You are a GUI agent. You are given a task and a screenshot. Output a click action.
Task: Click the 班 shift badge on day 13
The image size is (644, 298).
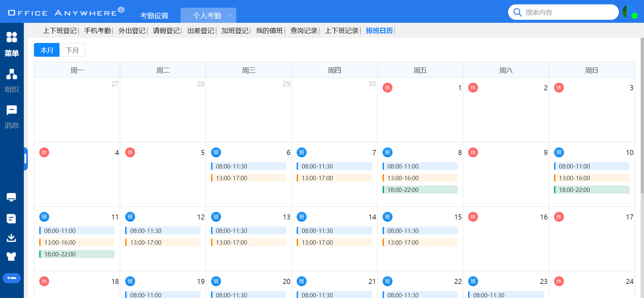point(216,217)
